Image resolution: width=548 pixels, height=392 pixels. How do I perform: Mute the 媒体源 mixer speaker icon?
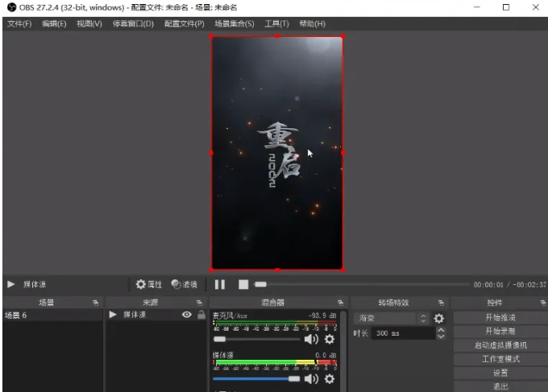(x=311, y=379)
